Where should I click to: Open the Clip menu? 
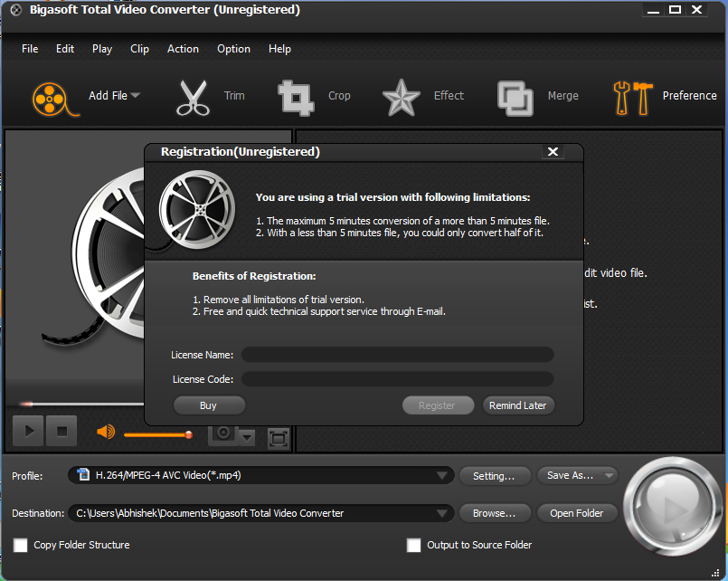[139, 49]
